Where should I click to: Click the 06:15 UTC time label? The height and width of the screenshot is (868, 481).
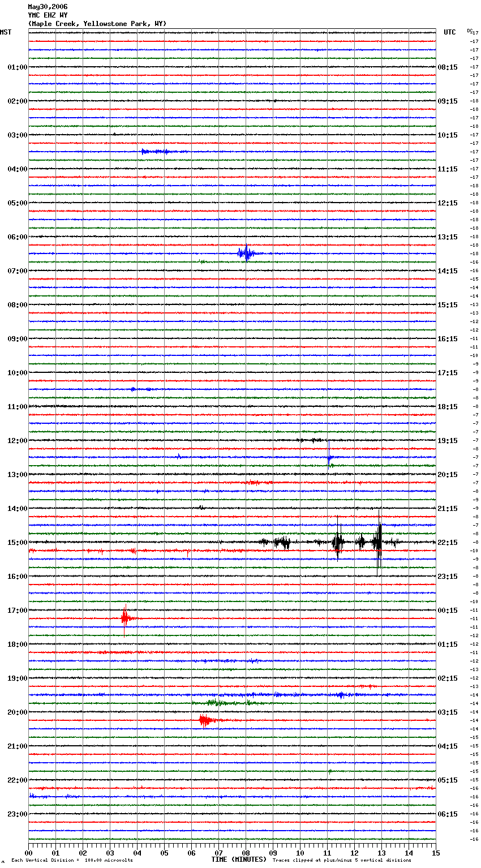point(448,814)
